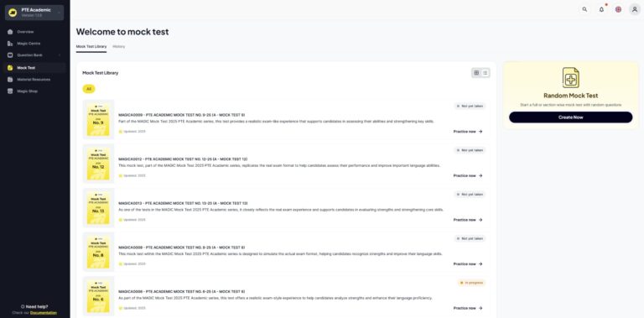This screenshot has width=644, height=318.
Task: Click the Create Now button
Action: (570, 117)
